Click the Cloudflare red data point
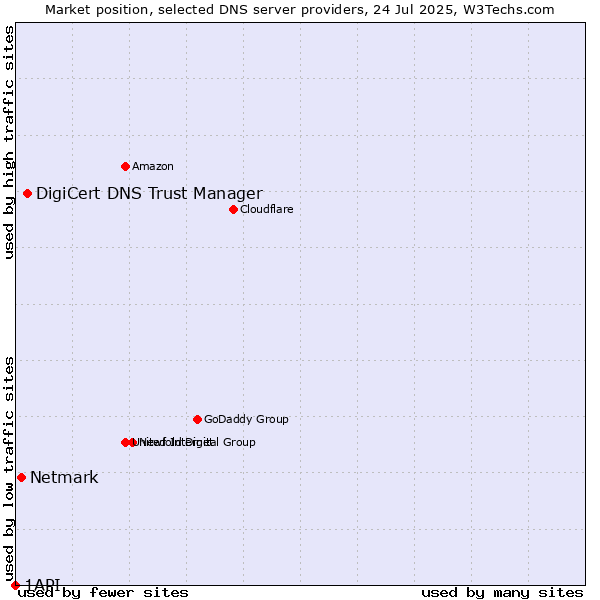The width and height of the screenshot is (600, 600). pos(233,209)
